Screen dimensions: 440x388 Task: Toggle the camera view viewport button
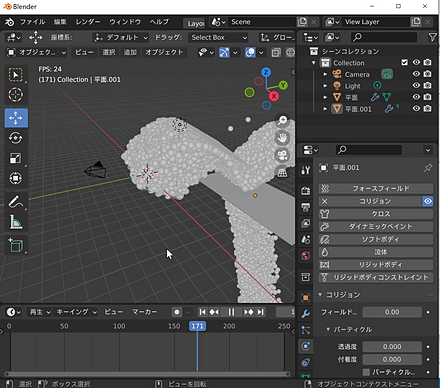point(282,155)
